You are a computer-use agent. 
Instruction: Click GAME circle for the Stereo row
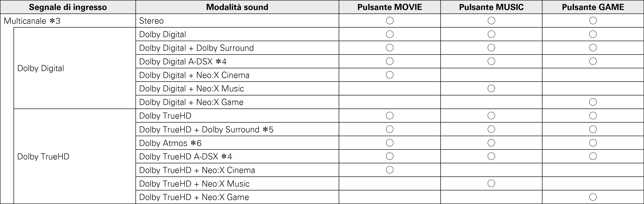[593, 20]
